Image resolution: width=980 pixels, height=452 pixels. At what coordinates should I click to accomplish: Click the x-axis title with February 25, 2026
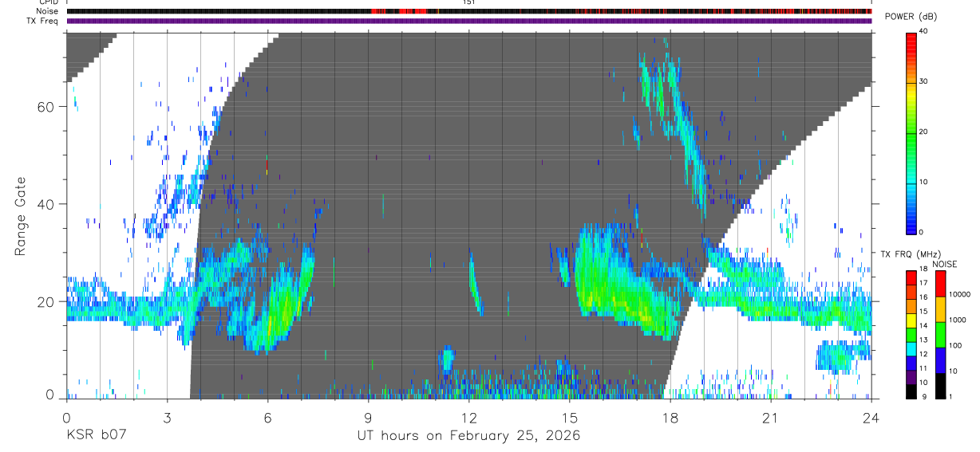click(468, 436)
